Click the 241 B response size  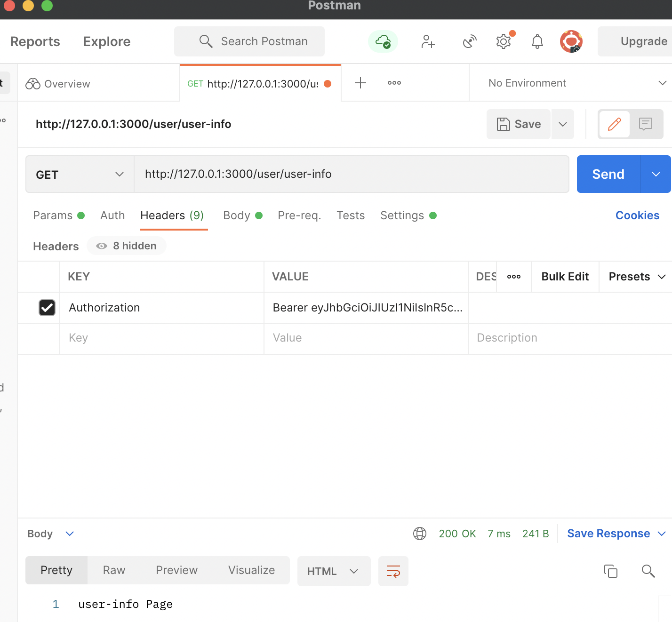click(x=536, y=534)
